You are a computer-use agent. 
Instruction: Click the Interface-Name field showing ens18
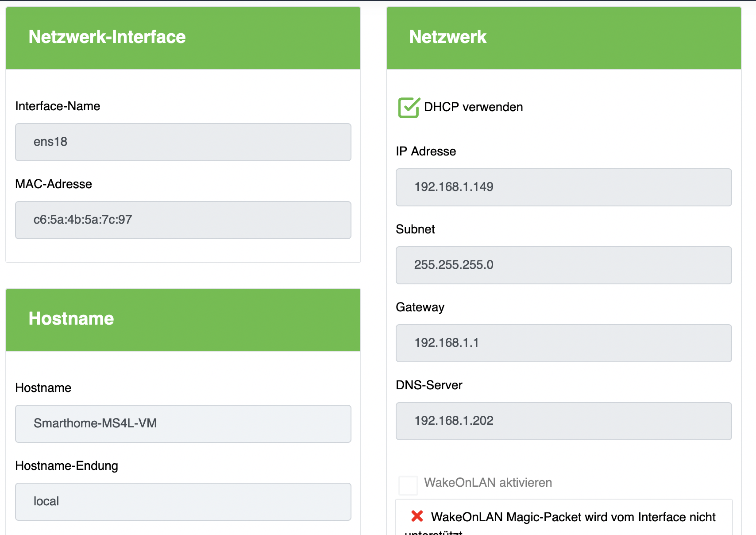point(183,142)
